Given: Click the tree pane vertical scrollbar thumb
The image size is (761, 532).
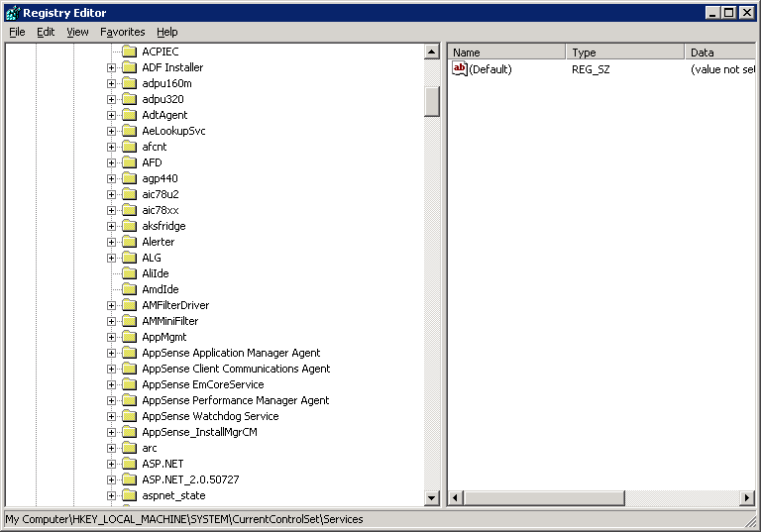Looking at the screenshot, I should coord(431,101).
